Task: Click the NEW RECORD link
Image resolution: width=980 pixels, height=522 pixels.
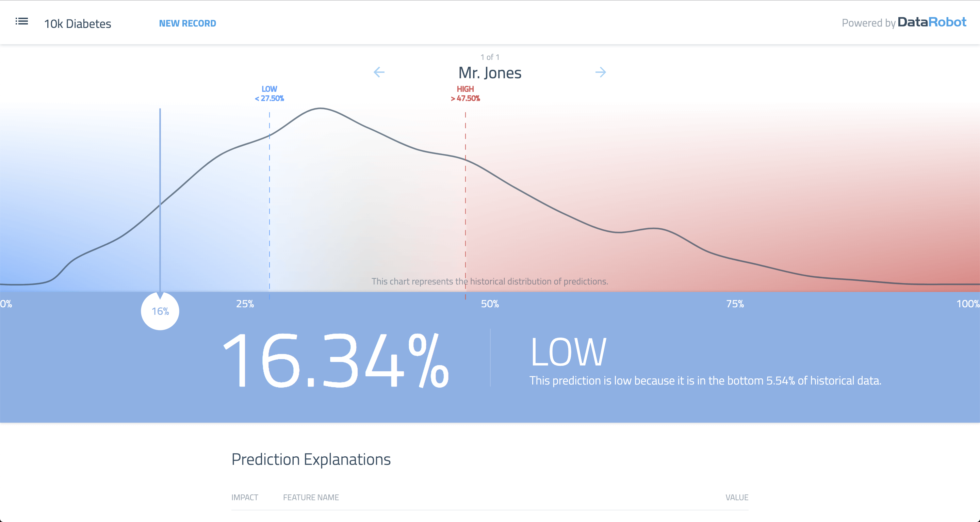Action: (187, 23)
